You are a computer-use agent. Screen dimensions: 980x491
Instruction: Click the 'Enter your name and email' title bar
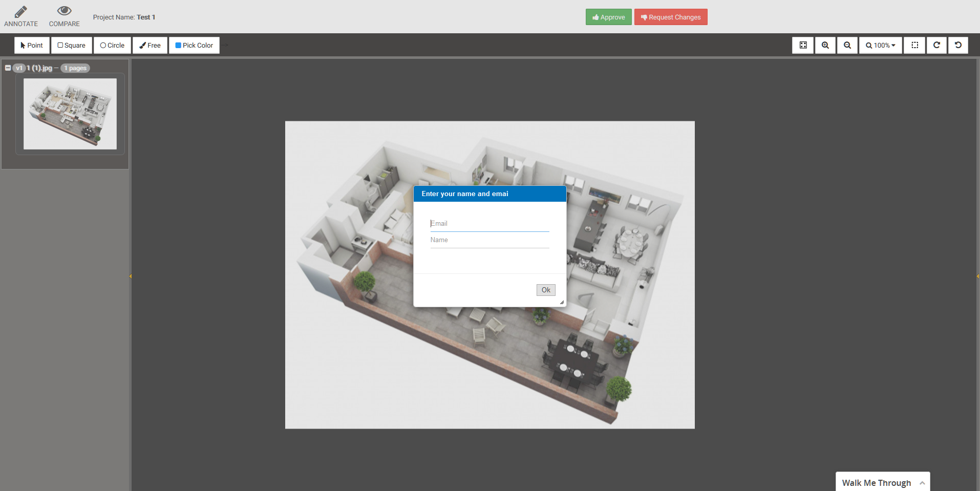point(489,194)
